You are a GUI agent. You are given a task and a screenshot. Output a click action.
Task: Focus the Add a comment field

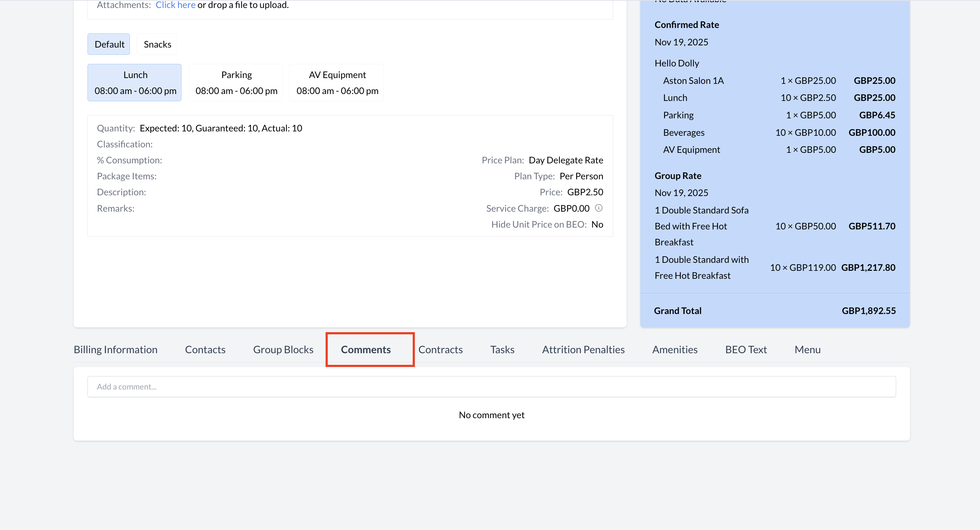(491, 387)
